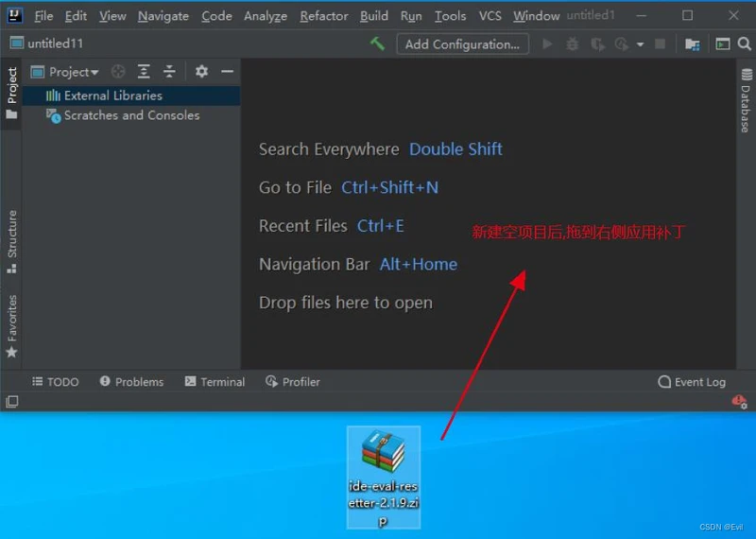
Task: Open the Window menu
Action: [536, 16]
